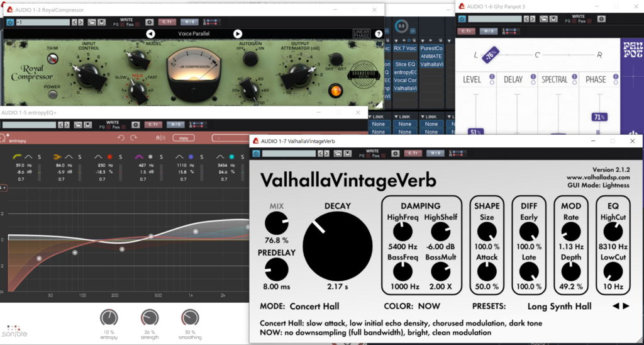
Task: Open the PRESETS menu showing Long Synth Hall
Action: (x=559, y=306)
